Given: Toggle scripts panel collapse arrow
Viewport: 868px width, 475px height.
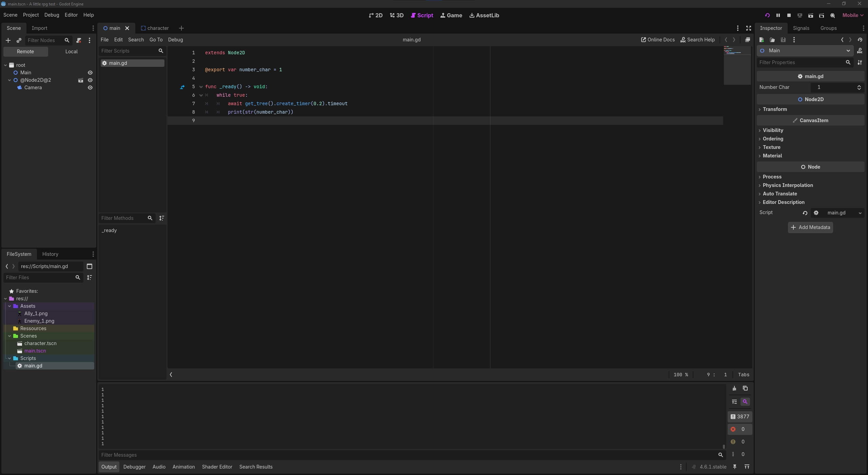Looking at the screenshot, I should [171, 375].
